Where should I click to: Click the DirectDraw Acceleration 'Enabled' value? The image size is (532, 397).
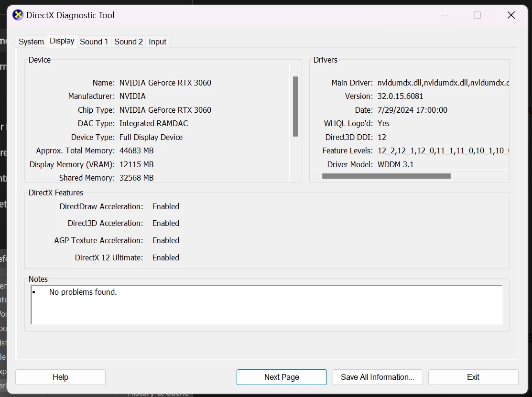[165, 206]
